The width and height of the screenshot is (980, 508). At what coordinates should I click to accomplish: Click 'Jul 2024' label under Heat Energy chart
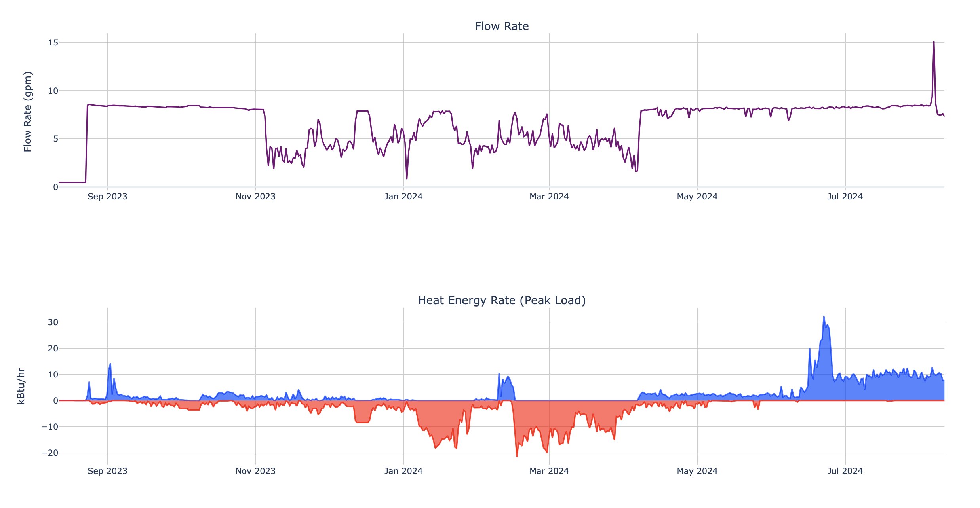point(845,471)
